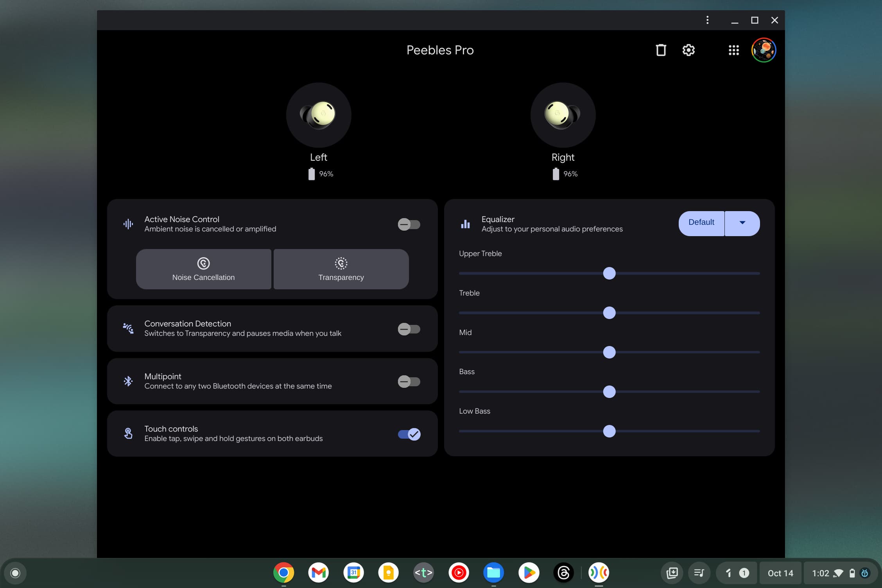The height and width of the screenshot is (588, 882).
Task: Disable the Touch controls toggle
Action: point(409,434)
